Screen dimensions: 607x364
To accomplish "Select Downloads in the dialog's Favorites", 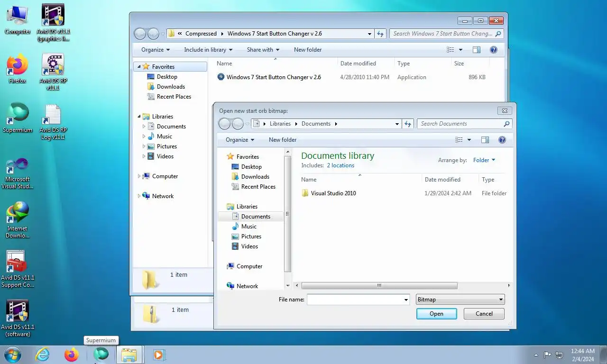I will click(x=255, y=177).
